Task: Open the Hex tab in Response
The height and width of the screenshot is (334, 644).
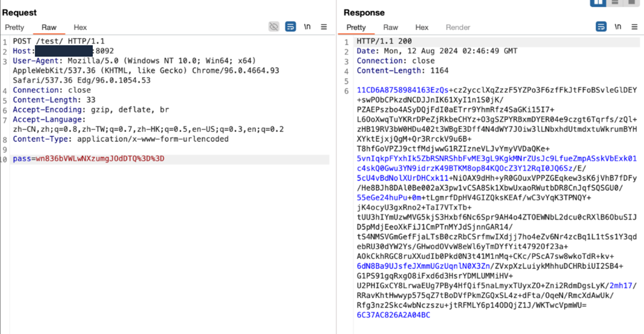Action: (x=421, y=27)
